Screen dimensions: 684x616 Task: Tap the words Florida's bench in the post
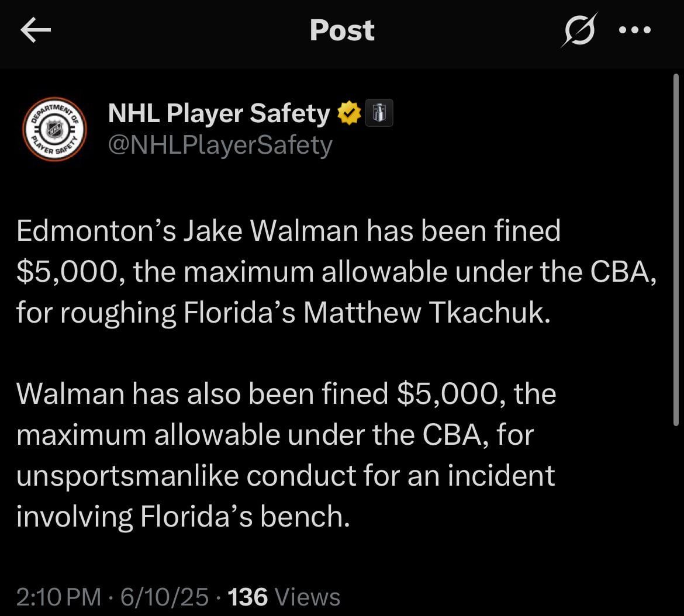[244, 516]
